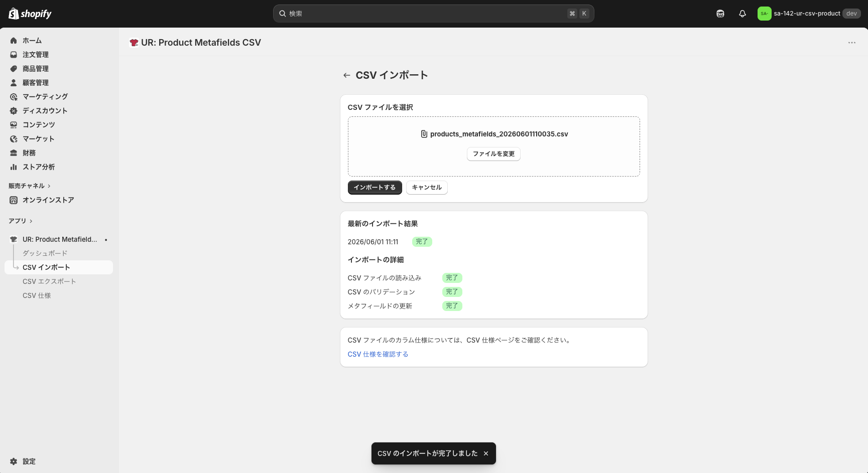Click the search magnifier icon
The width and height of the screenshot is (868, 473).
pos(283,14)
